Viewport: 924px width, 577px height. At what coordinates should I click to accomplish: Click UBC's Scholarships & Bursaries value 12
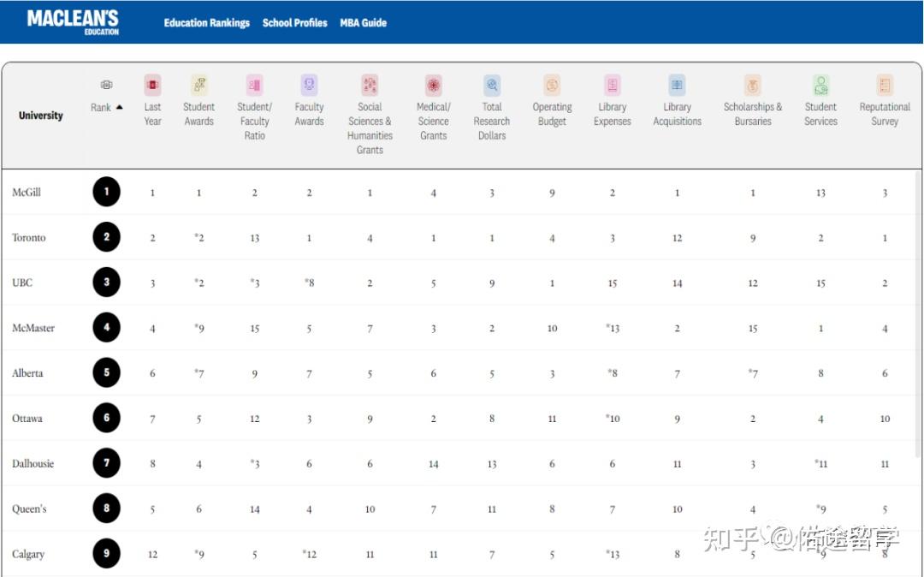point(753,283)
